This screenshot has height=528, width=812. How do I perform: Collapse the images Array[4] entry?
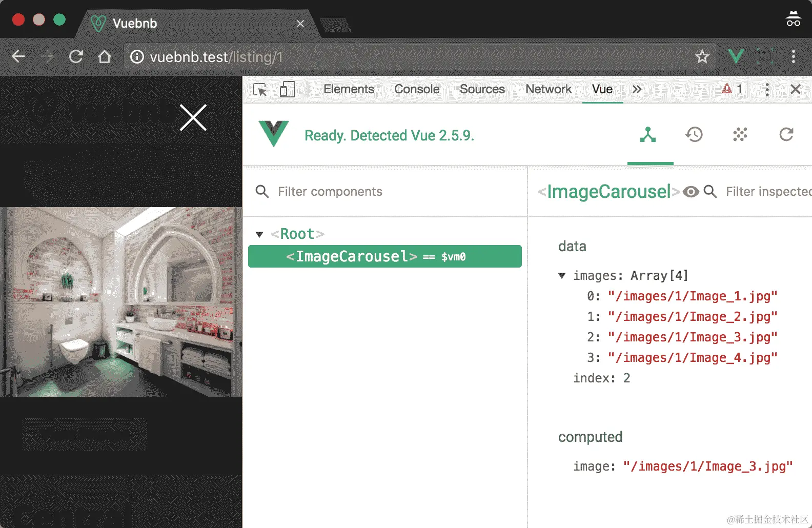[x=562, y=276]
